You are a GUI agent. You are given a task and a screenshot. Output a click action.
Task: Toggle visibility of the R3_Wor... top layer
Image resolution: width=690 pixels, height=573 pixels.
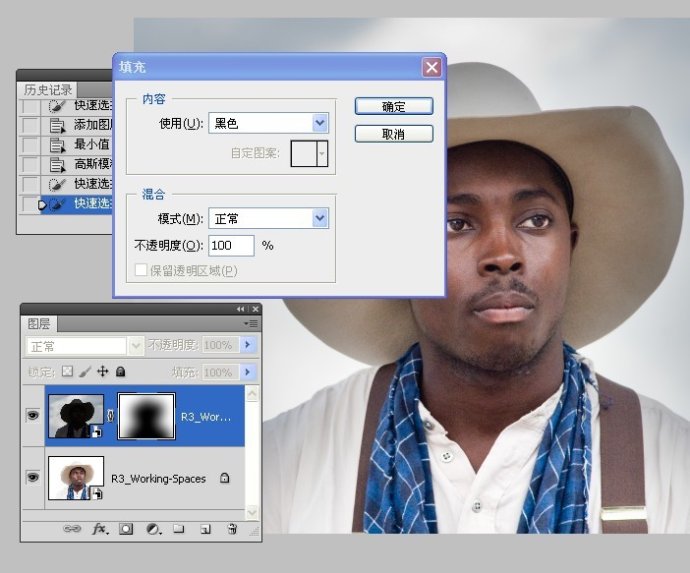[x=33, y=415]
